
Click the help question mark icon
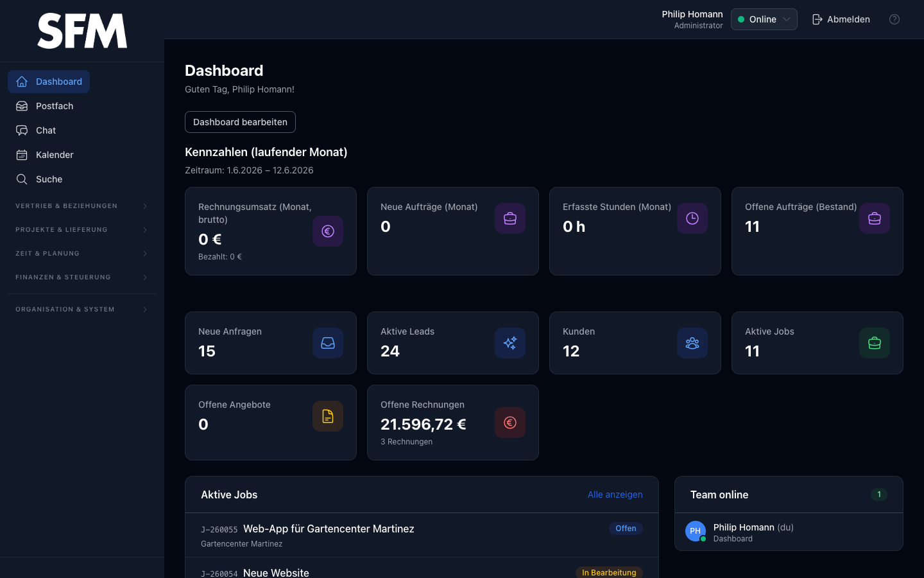(894, 19)
